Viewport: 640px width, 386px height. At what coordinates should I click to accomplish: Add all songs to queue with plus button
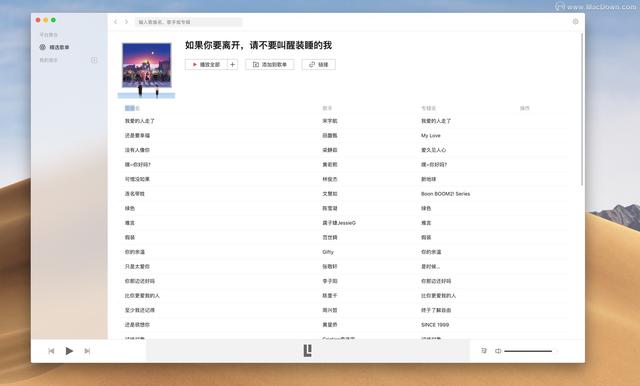coord(233,64)
